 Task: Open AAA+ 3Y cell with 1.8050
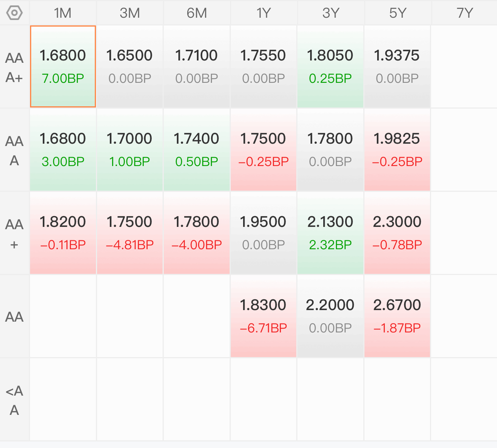pyautogui.click(x=331, y=67)
